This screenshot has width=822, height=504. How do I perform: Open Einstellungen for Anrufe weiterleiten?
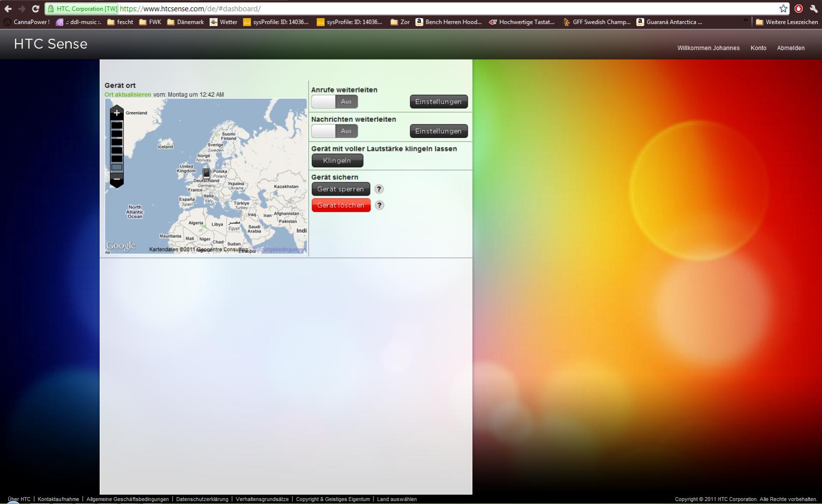click(439, 102)
